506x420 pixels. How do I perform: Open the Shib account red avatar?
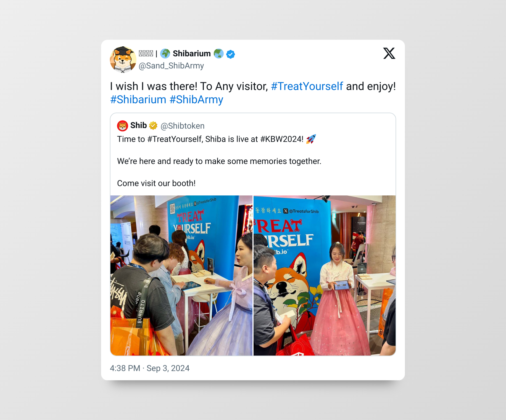(x=122, y=126)
